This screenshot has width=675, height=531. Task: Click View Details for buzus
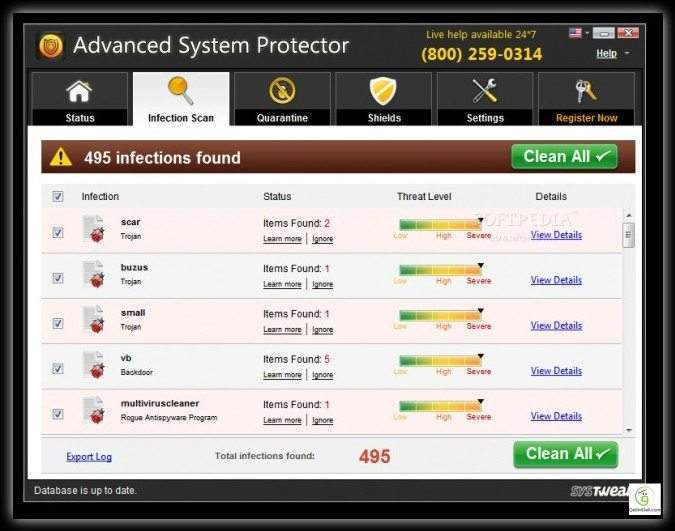coord(556,280)
